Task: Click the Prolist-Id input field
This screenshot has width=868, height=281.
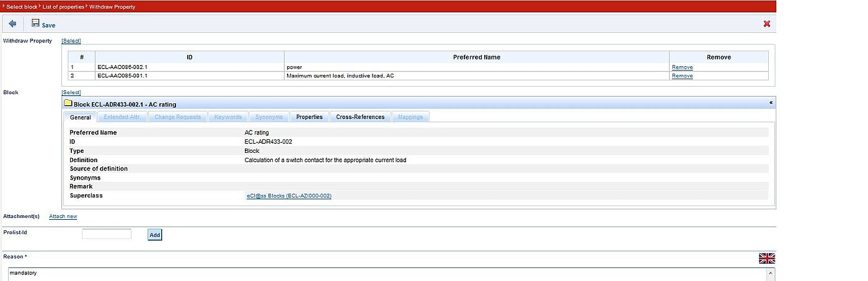Action: point(107,234)
